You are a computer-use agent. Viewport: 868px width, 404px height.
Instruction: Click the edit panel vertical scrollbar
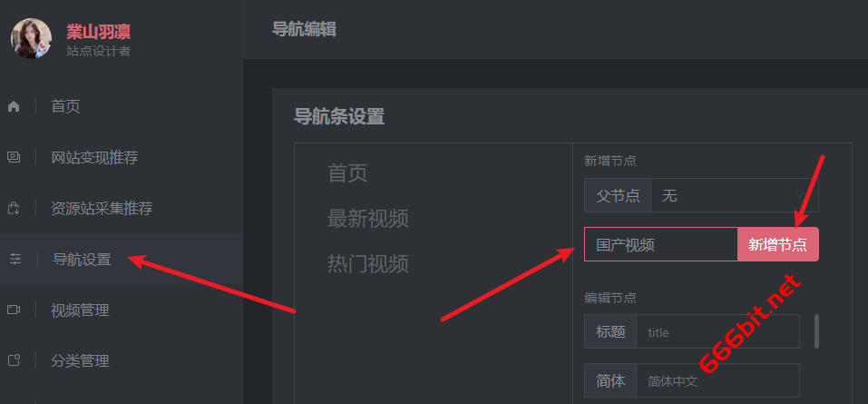click(816, 331)
